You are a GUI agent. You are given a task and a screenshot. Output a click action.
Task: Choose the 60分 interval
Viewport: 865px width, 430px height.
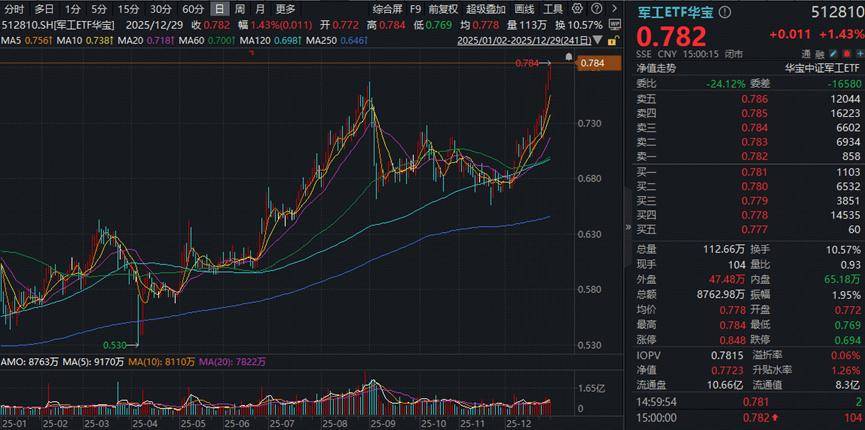193,9
